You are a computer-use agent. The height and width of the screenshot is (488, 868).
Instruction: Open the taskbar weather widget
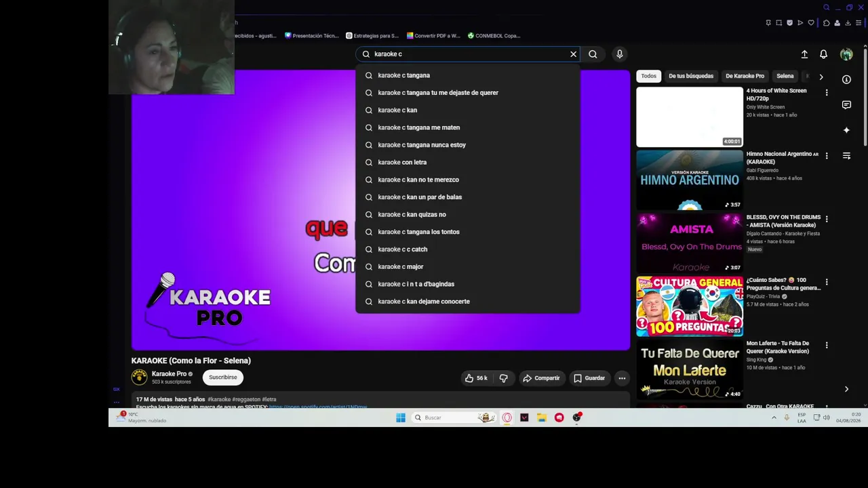[141, 418]
